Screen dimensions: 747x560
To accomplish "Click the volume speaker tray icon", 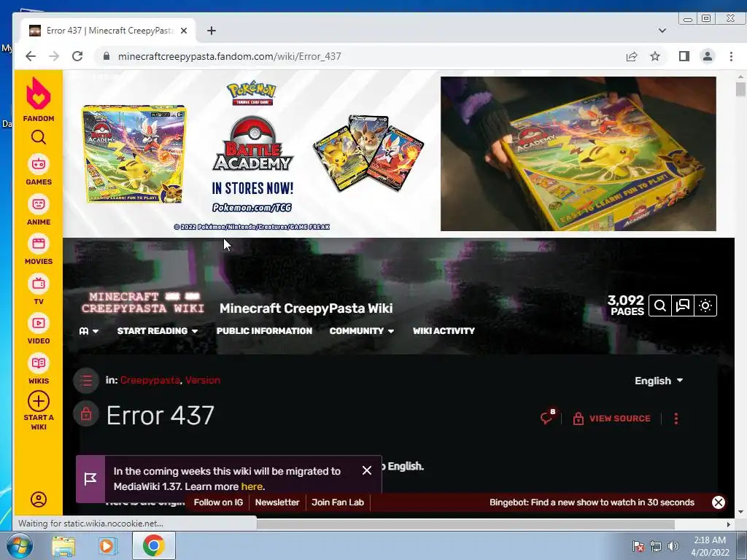I will [x=673, y=546].
